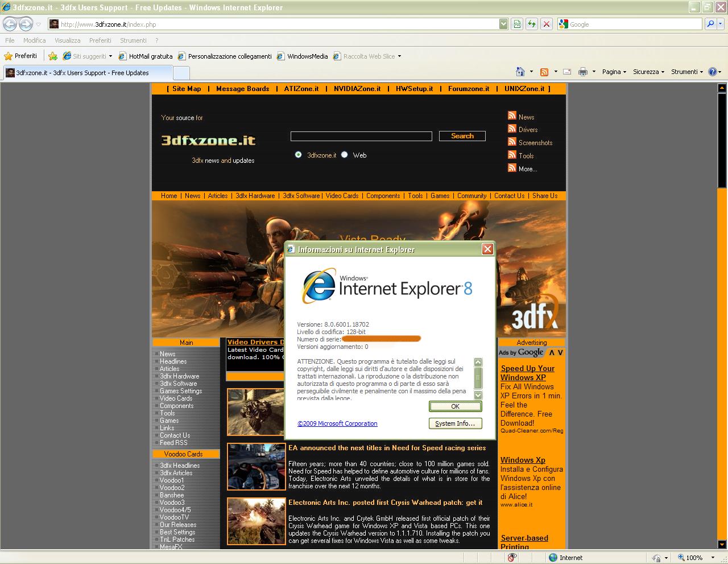Open the Modifica menu
Image resolution: width=728 pixels, height=564 pixels.
point(34,40)
